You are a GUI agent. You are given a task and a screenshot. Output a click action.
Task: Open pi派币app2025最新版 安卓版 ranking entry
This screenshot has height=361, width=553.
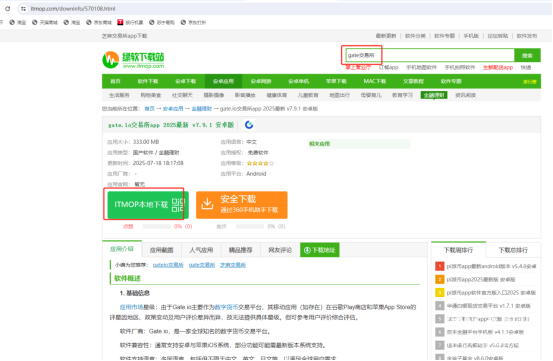coord(481,280)
